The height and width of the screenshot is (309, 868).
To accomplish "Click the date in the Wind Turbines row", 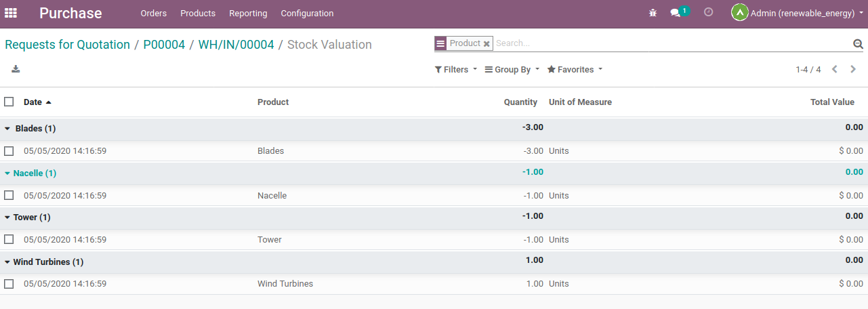I will (x=65, y=284).
